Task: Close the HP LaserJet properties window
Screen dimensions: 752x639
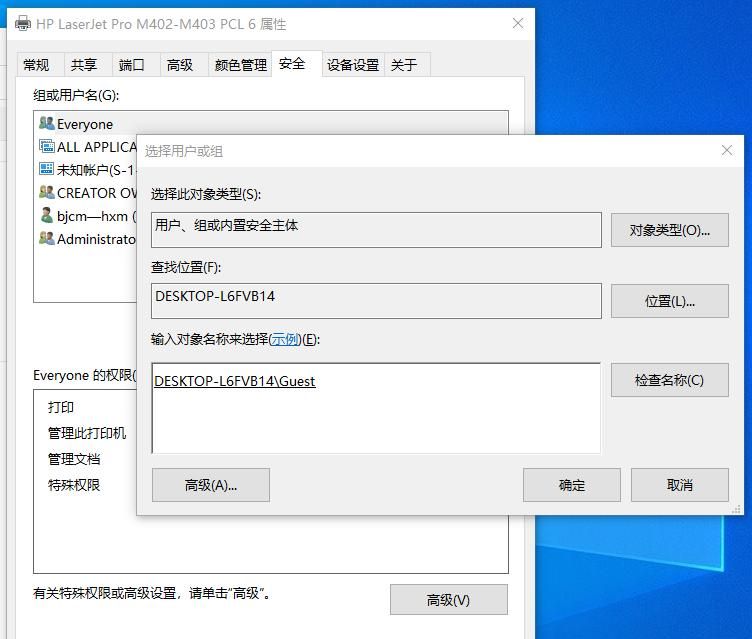Action: [517, 23]
